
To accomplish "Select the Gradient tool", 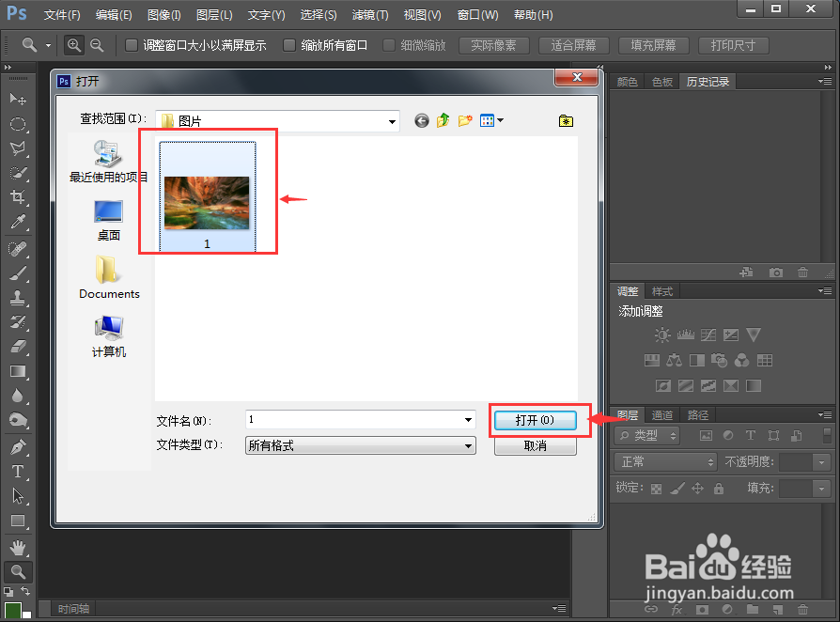I will pos(18,371).
